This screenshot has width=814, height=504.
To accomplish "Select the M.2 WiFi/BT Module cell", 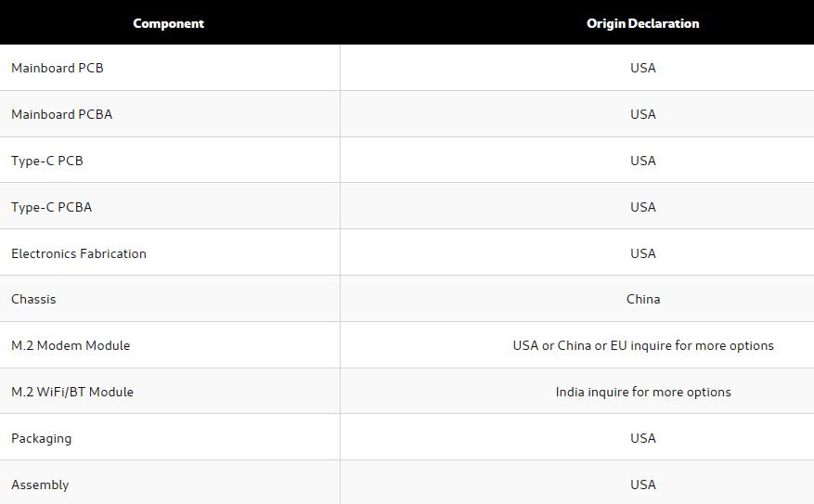I will [72, 392].
